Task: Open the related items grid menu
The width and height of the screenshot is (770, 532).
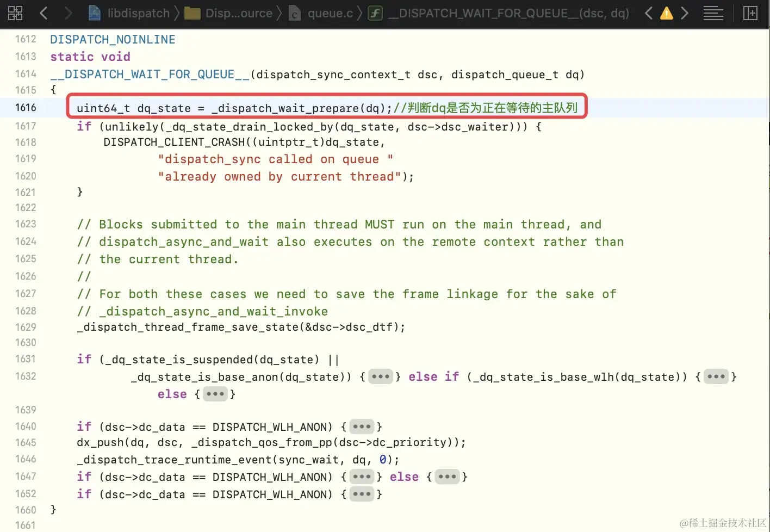Action: tap(15, 13)
